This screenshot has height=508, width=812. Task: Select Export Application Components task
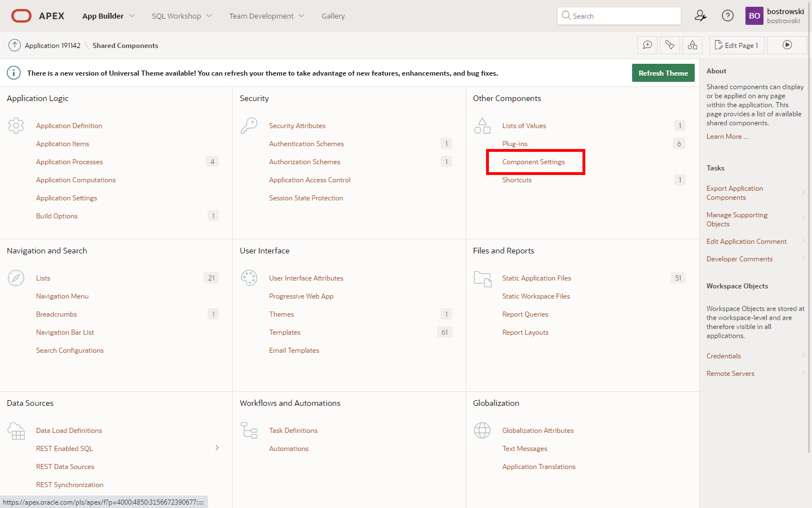(x=735, y=193)
